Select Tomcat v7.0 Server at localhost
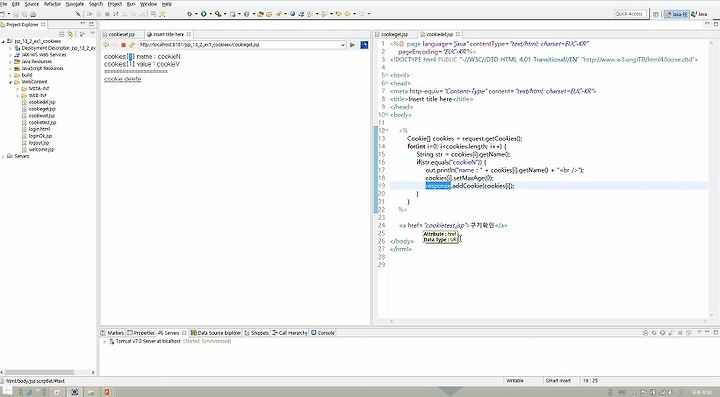 pos(148,341)
